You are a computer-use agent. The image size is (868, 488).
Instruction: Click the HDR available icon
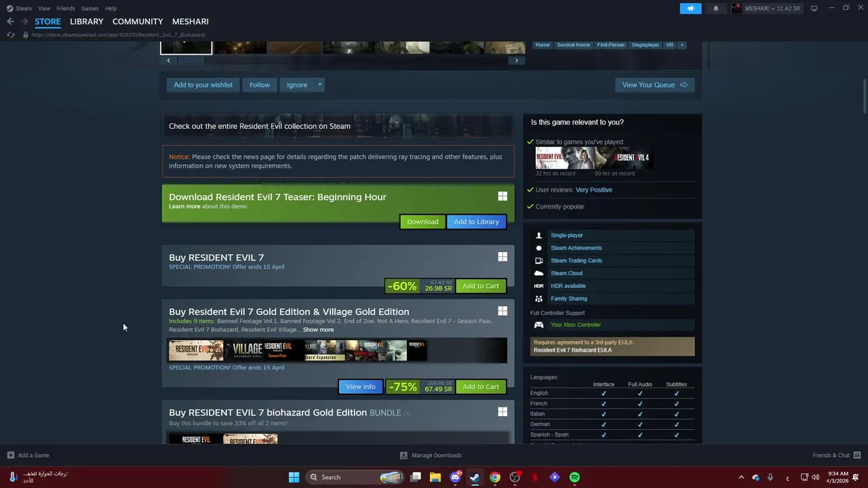[x=538, y=286]
